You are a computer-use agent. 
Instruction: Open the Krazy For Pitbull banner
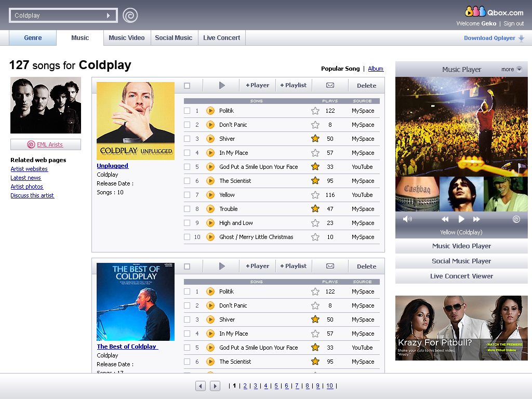(461, 328)
